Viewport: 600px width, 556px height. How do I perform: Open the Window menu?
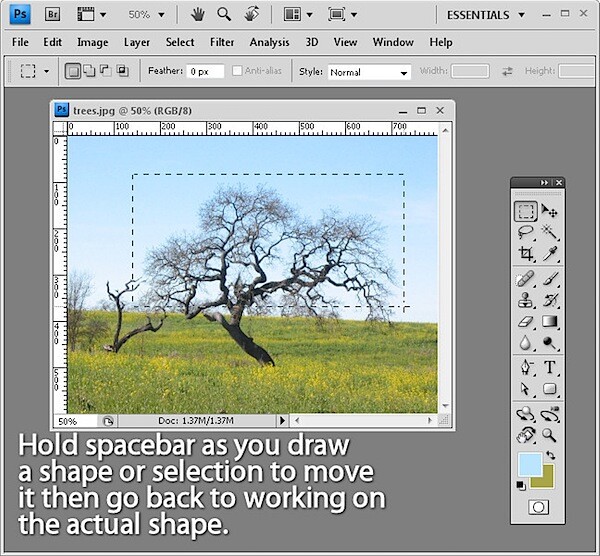tap(393, 42)
